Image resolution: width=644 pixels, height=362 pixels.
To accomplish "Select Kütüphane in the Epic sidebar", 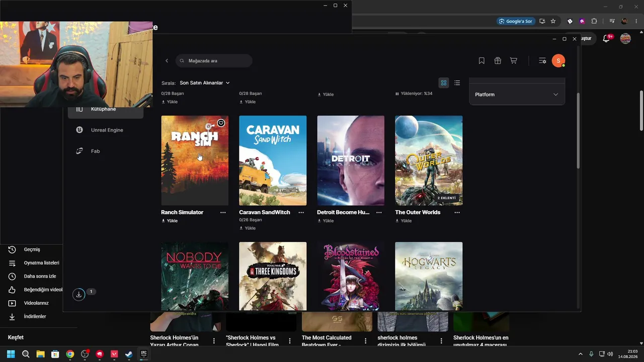I will [106, 110].
